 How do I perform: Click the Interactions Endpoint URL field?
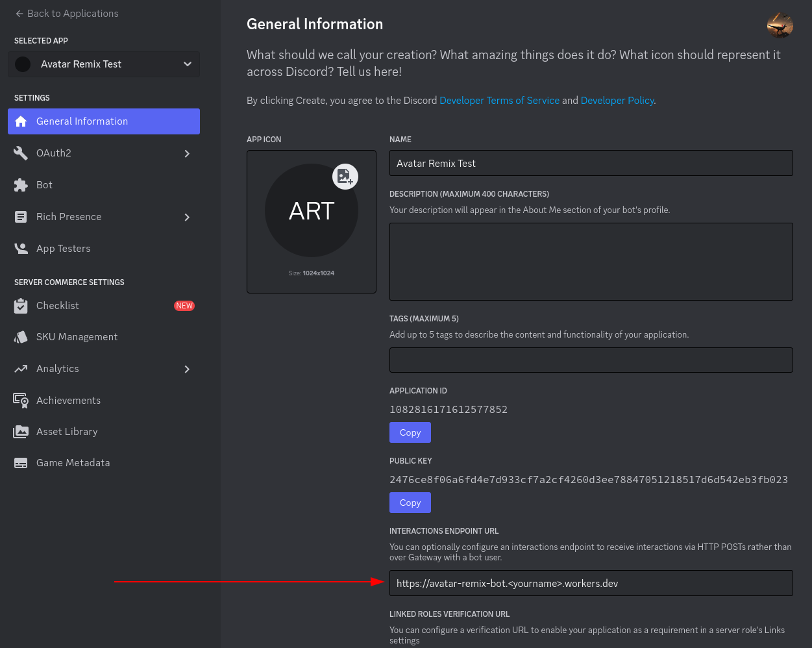[591, 583]
